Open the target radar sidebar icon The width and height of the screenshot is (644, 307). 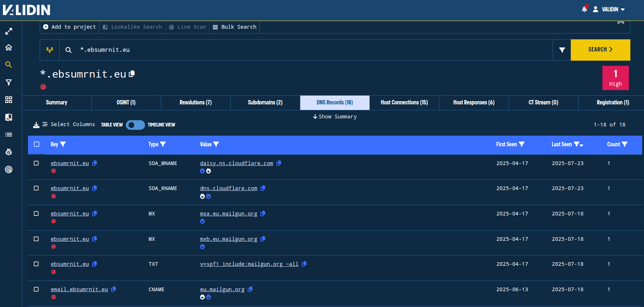[8, 169]
